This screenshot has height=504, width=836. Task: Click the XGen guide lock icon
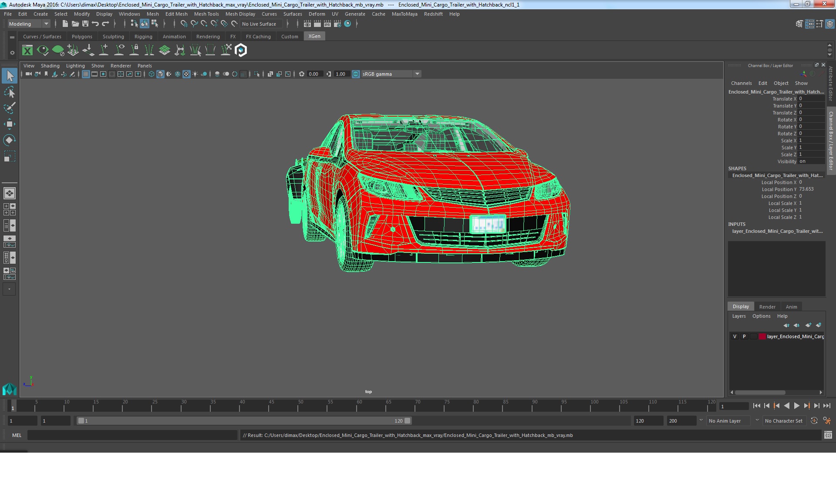[135, 50]
